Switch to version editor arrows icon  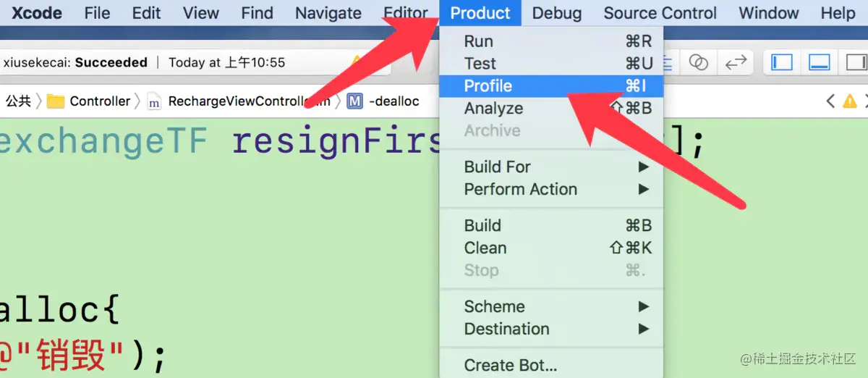[x=736, y=62]
